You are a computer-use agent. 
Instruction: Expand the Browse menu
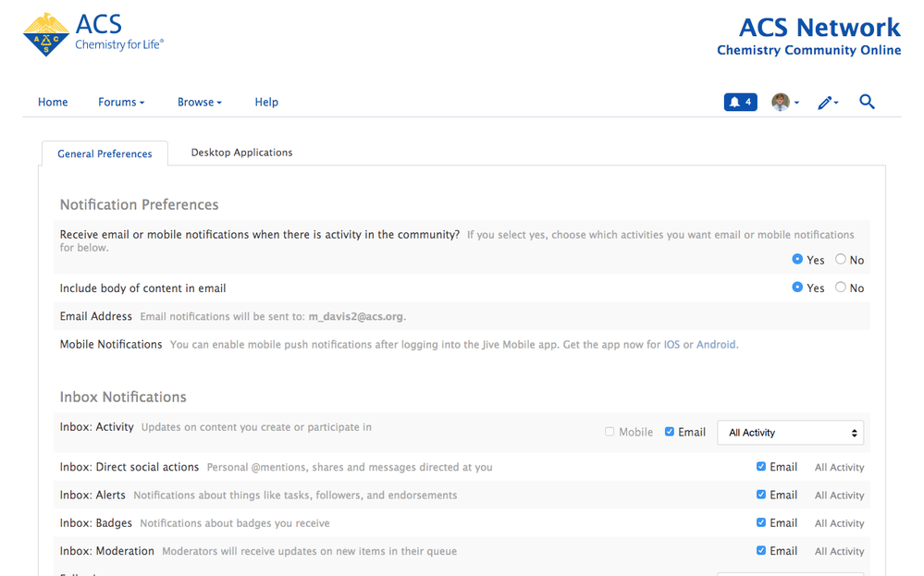click(199, 102)
